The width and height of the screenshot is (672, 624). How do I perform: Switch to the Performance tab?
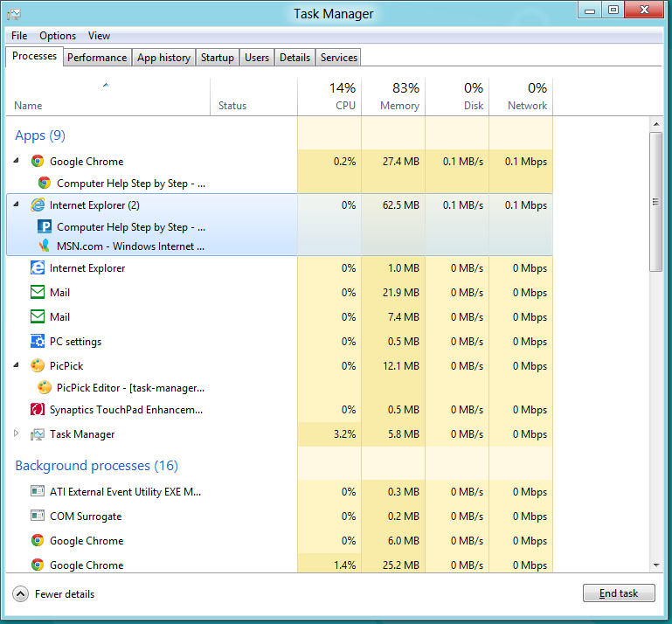(x=97, y=58)
